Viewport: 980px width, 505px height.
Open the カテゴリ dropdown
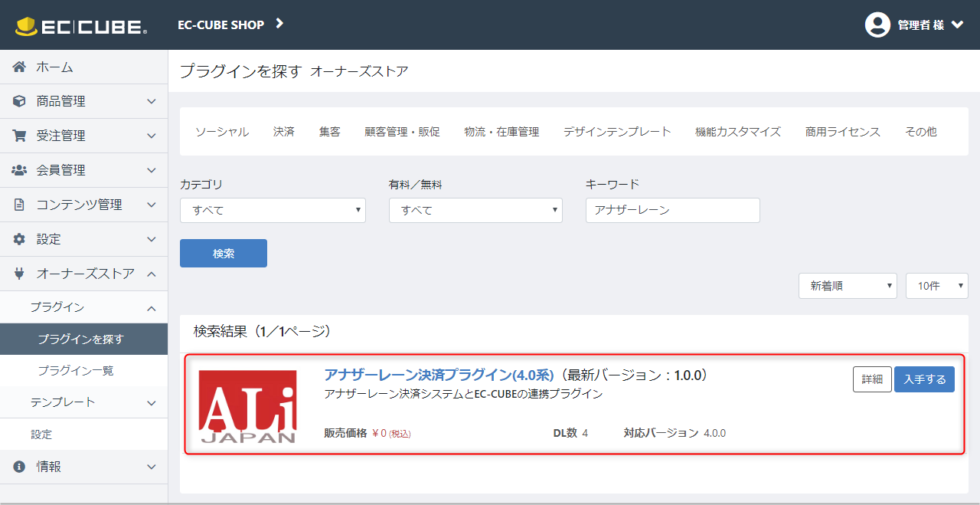point(273,210)
